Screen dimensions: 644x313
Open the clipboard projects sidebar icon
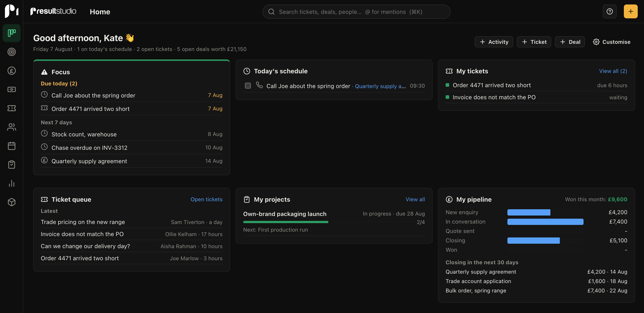coord(11,165)
